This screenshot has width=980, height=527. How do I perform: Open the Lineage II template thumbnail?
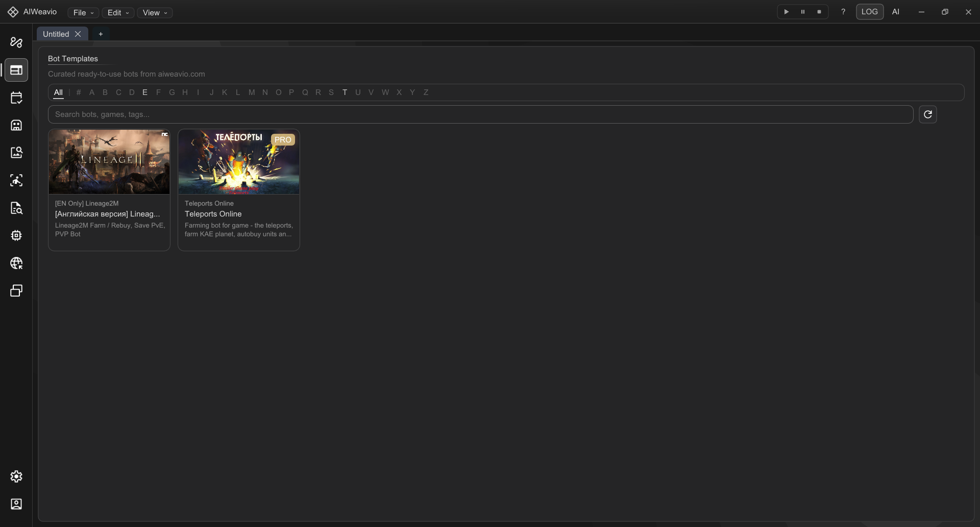point(109,161)
